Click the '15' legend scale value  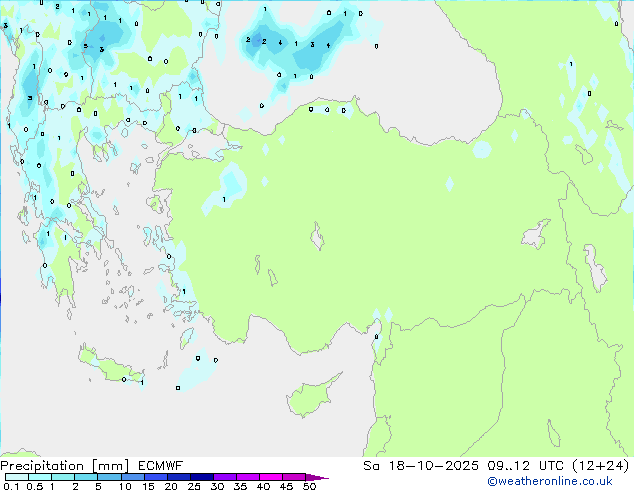[x=148, y=486]
